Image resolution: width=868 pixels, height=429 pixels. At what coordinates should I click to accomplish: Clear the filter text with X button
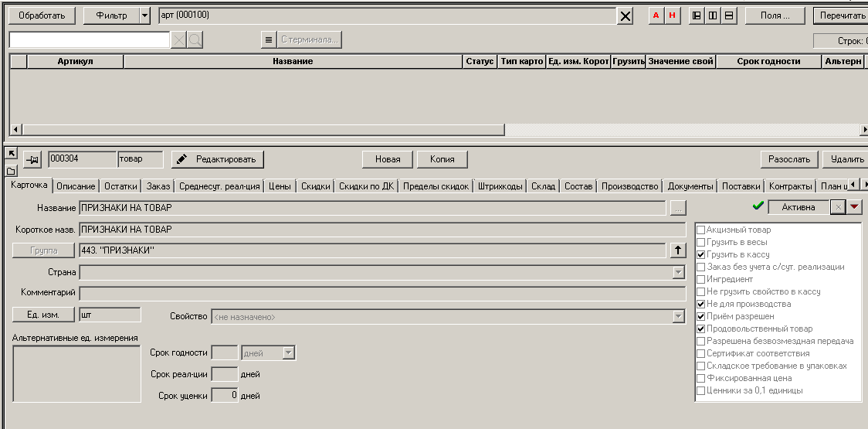[x=626, y=16]
